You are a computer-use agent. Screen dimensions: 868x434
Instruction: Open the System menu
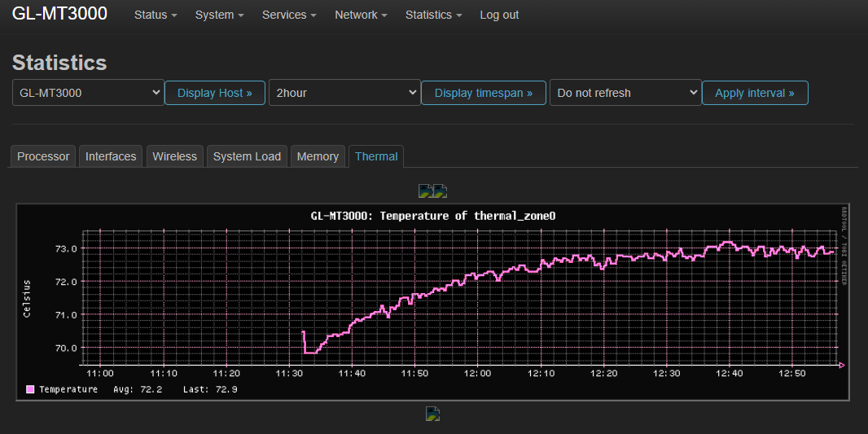tap(219, 15)
